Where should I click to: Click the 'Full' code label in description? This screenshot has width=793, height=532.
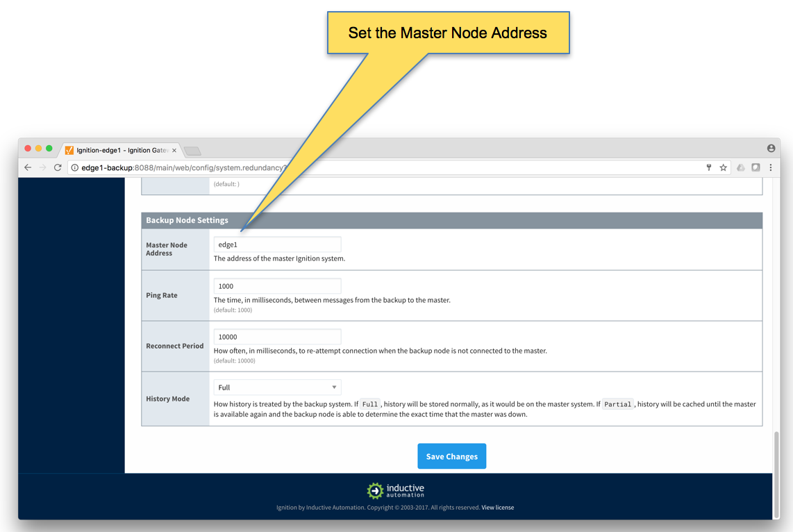pos(369,404)
